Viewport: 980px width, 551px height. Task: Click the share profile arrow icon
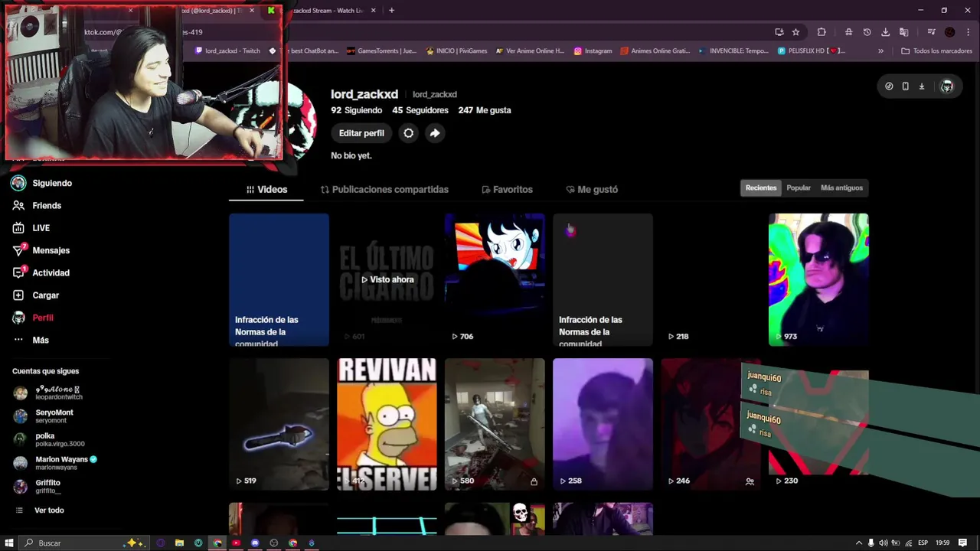click(x=434, y=133)
